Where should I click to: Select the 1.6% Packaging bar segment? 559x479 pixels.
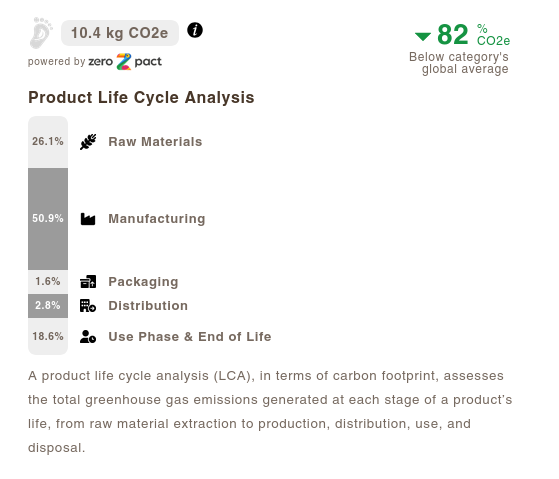pyautogui.click(x=48, y=282)
